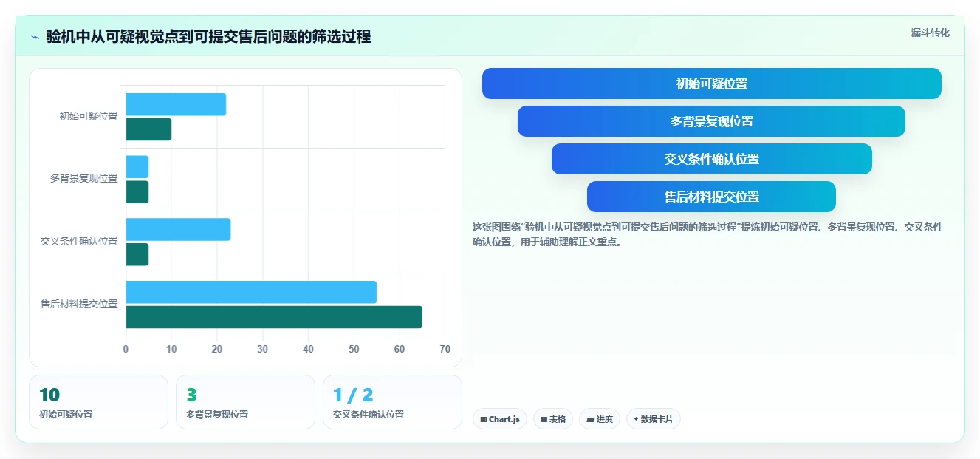Select the 初始可疑位置 funnel stage bar
The height and width of the screenshot is (459, 980).
point(711,84)
